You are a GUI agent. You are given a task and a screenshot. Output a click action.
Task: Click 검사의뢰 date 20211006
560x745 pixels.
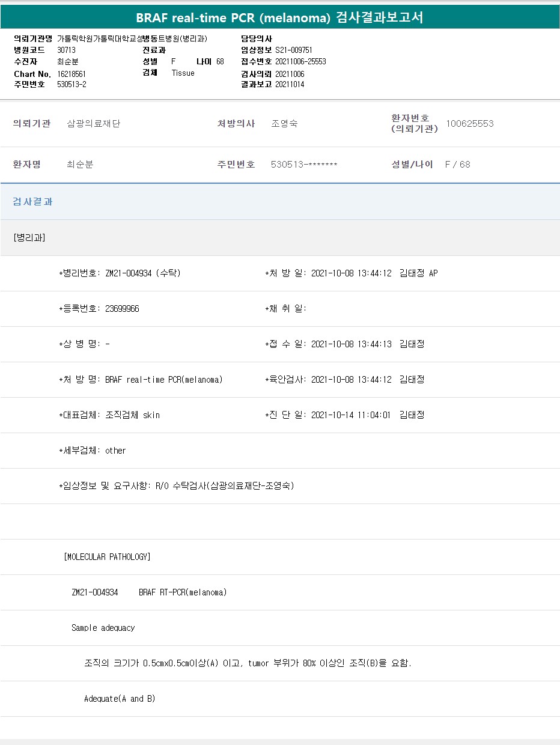(x=290, y=74)
